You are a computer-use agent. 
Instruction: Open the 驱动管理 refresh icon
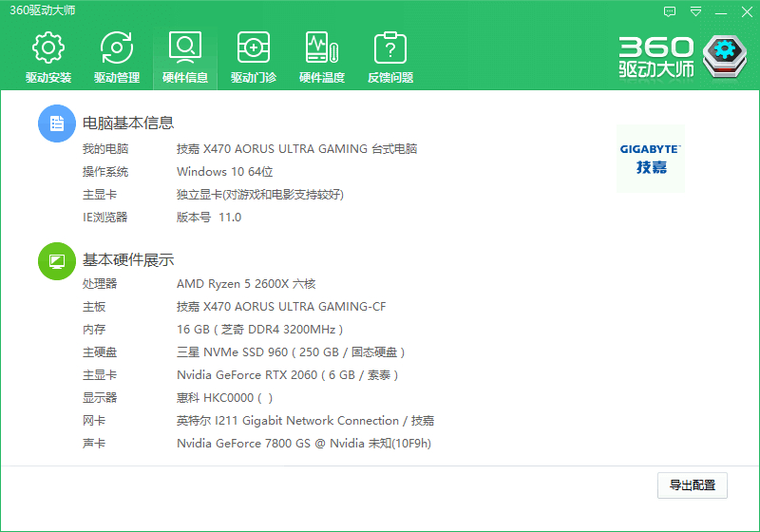pos(117,47)
